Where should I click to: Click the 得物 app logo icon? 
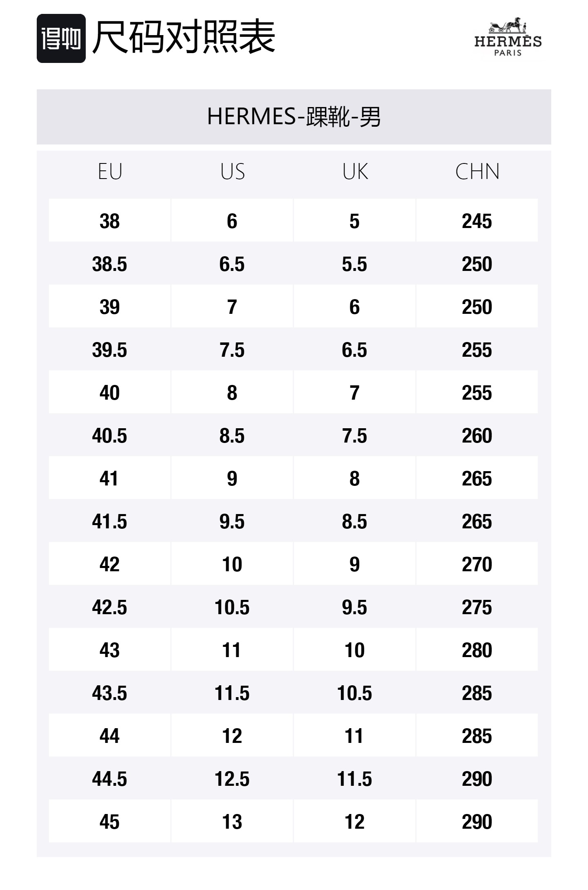click(x=61, y=38)
